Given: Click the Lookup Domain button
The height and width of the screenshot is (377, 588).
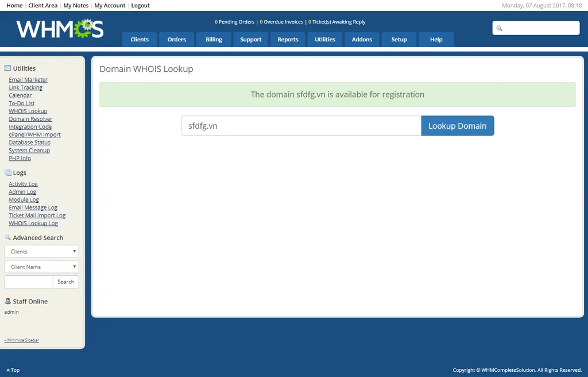Looking at the screenshot, I should (x=458, y=126).
